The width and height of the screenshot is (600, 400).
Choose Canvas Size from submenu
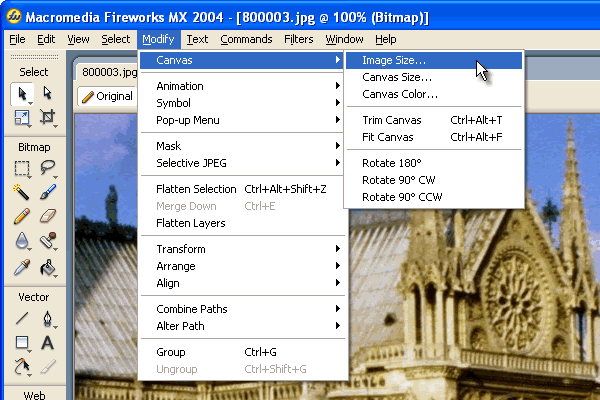[434, 77]
